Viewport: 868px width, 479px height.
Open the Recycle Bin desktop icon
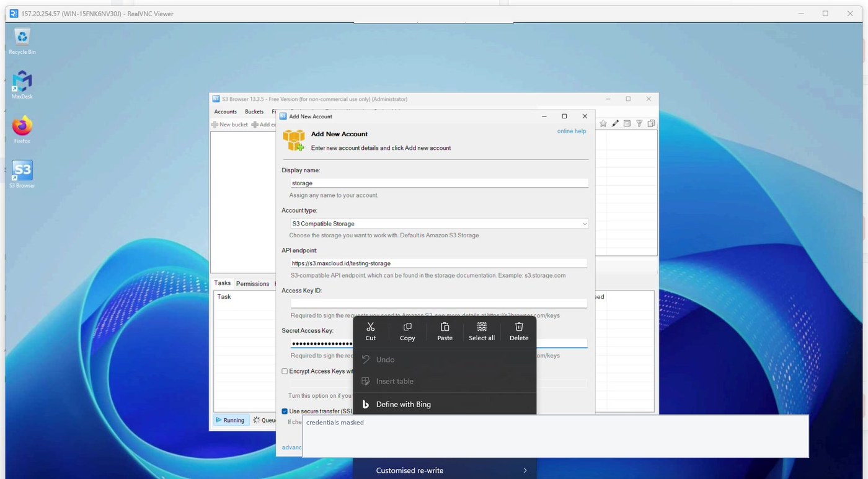22,41
